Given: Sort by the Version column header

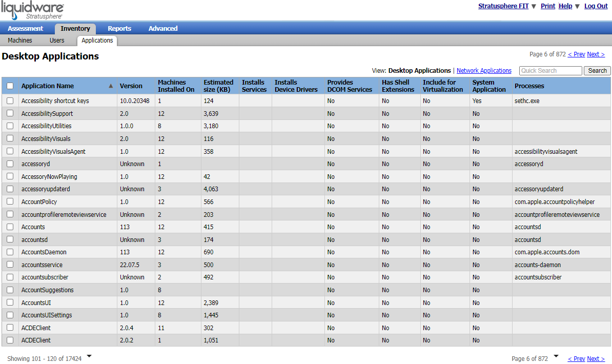Looking at the screenshot, I should click(x=131, y=86).
